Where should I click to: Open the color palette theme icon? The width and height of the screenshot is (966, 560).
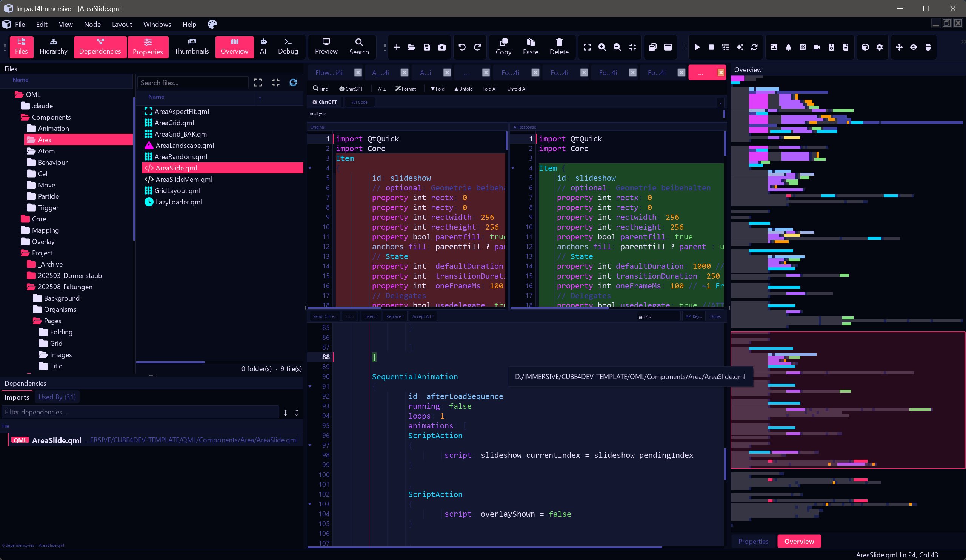[212, 24]
